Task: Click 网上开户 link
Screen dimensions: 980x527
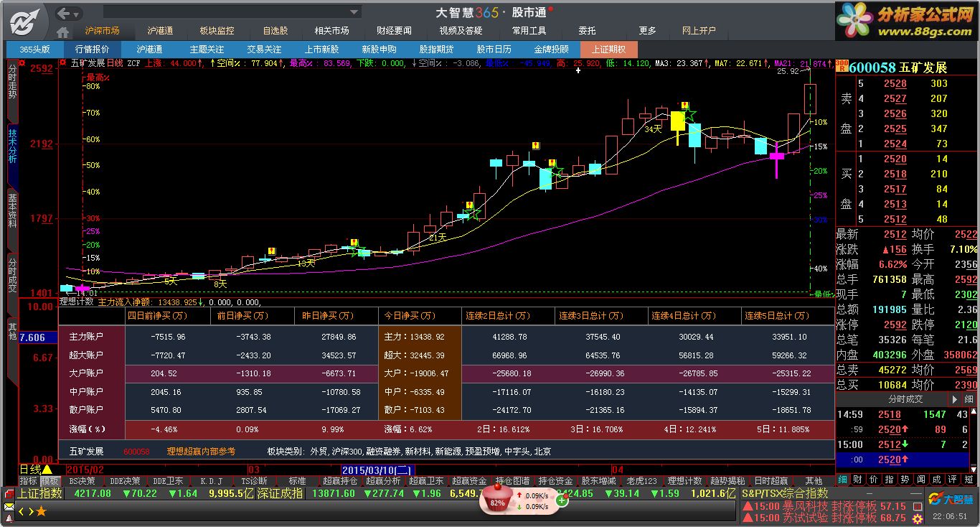Action: 699,31
